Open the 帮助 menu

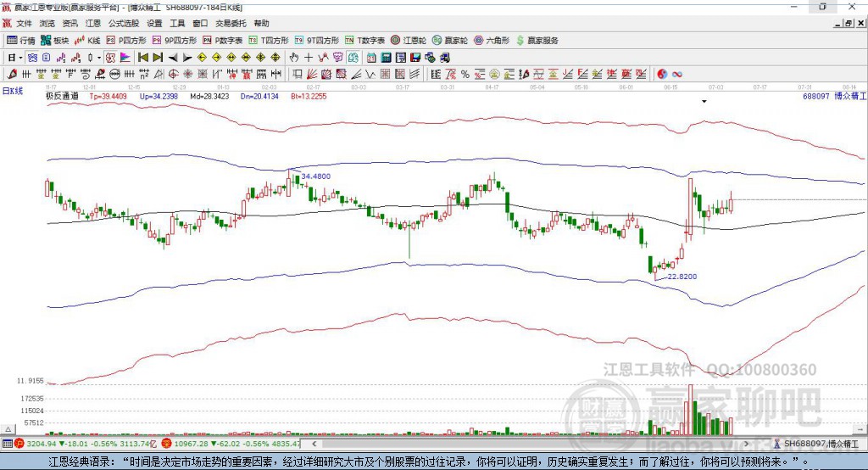coord(261,23)
